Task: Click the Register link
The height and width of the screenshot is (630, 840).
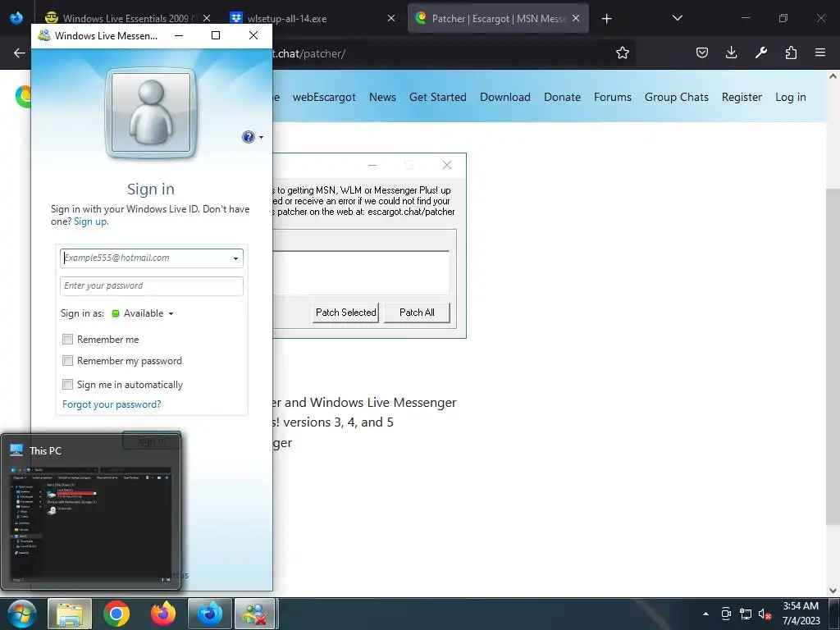Action: pyautogui.click(x=742, y=97)
